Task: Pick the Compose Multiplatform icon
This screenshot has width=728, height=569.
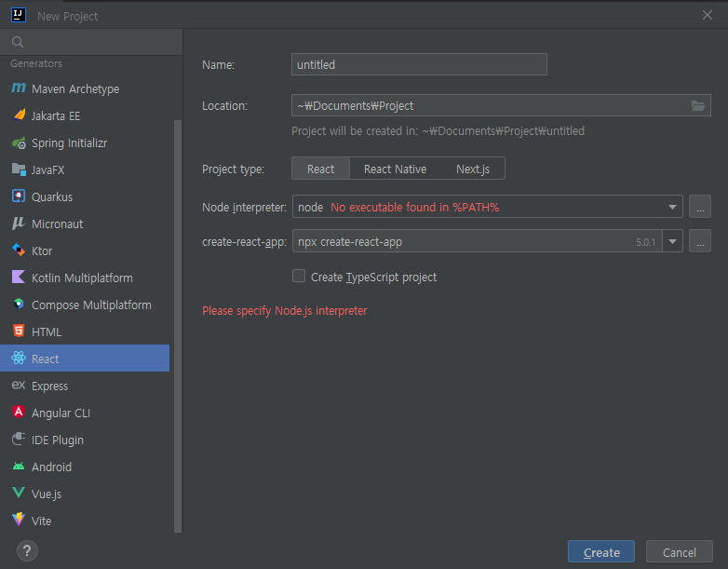Action: click(19, 304)
